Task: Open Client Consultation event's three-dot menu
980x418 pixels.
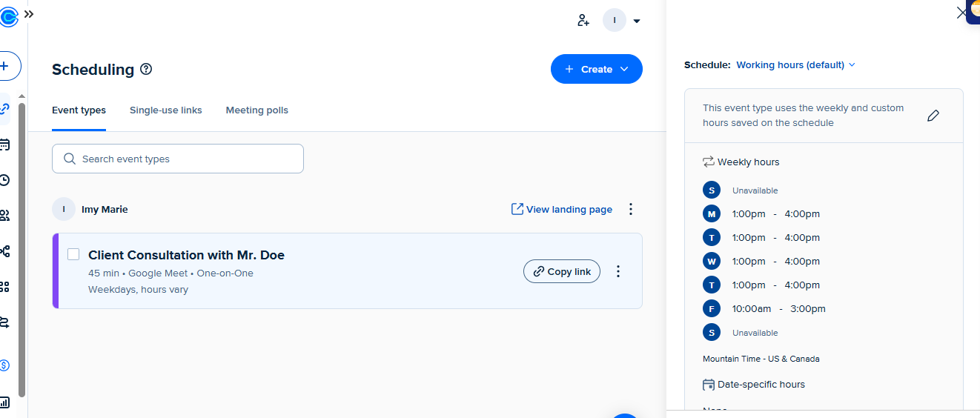Action: [x=618, y=272]
